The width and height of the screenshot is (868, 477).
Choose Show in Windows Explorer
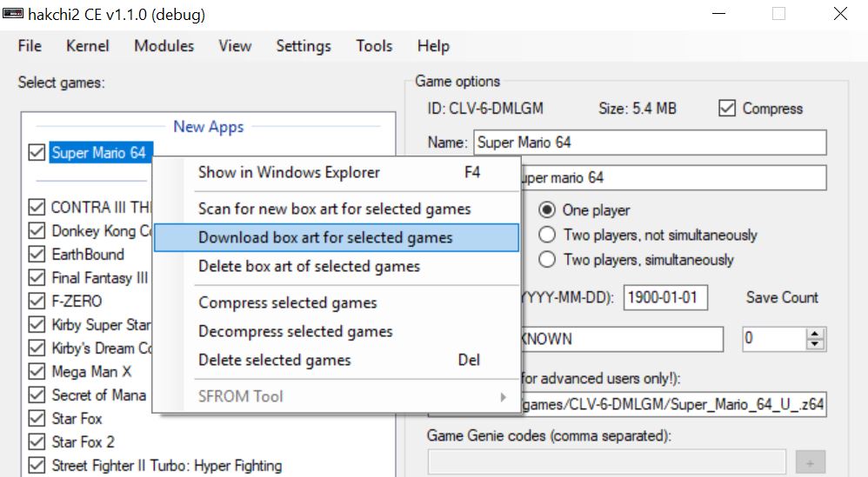coord(337,172)
